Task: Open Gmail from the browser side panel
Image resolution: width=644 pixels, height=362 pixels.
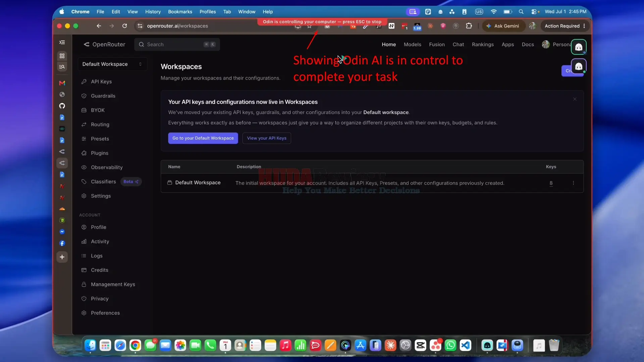Action: 62,83
